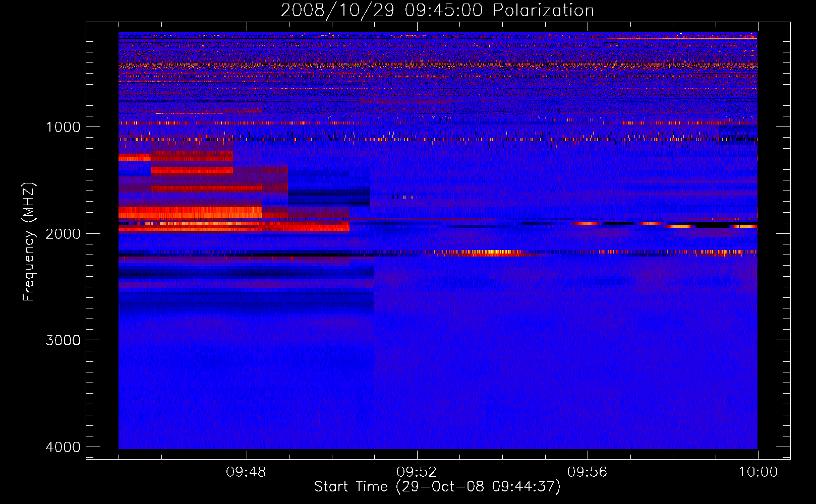Viewport: 816px width, 504px height.
Task: Click the '09:56' time axis label
Action: coord(588,472)
